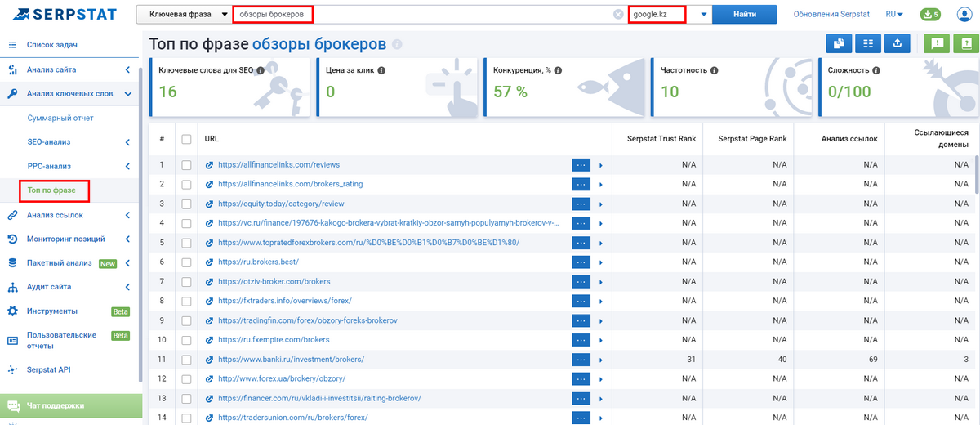
Task: Toggle the select-all checkbox in table header
Action: [187, 139]
